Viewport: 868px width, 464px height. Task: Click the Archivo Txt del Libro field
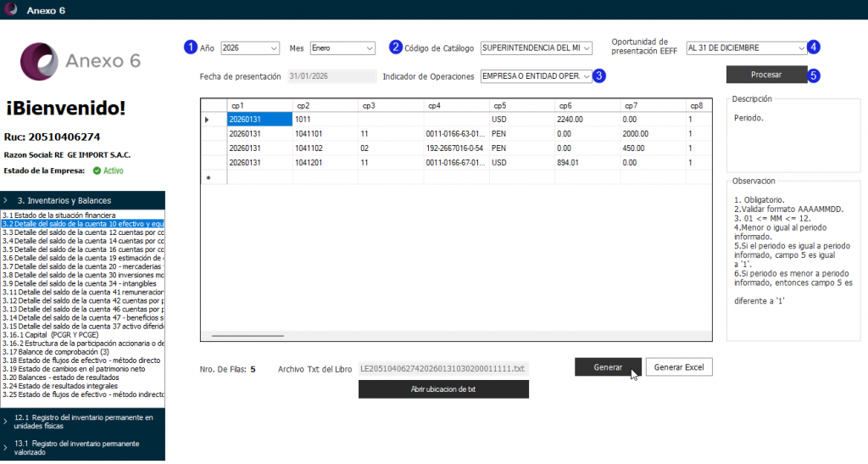pos(443,369)
